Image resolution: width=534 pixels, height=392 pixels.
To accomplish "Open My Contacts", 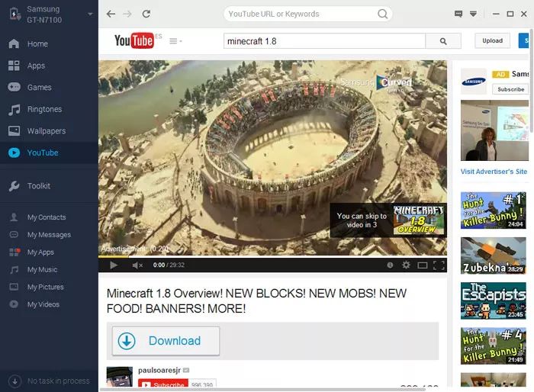I will pyautogui.click(x=49, y=217).
